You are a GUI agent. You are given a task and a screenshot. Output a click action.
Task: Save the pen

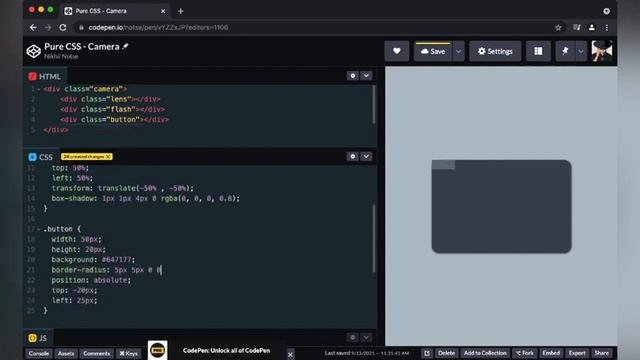(x=433, y=51)
